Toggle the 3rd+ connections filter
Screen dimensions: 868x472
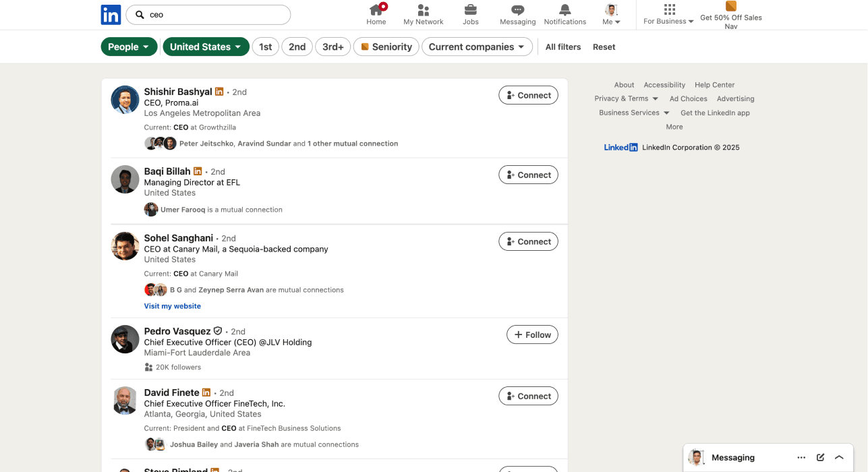(x=332, y=47)
